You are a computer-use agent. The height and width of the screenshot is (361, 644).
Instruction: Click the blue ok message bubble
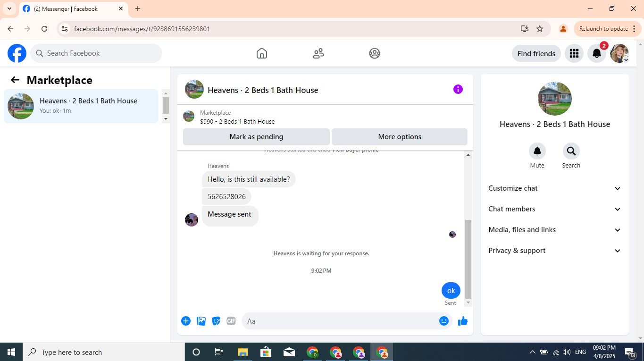click(451, 291)
